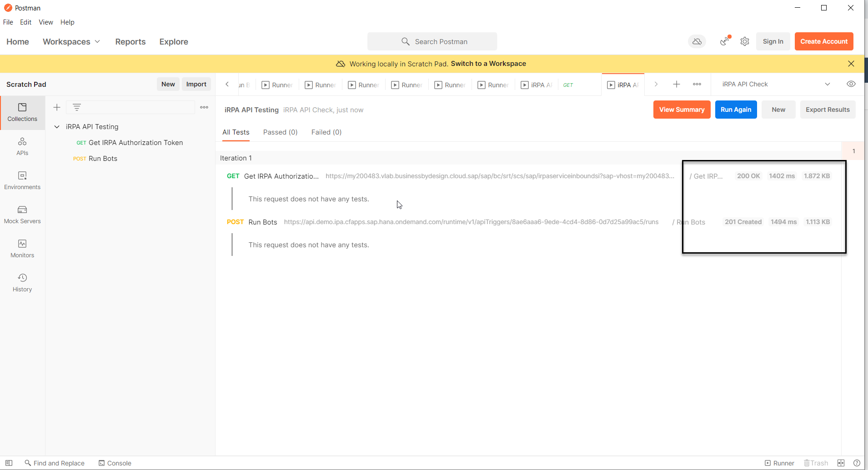Click the Export Results button
868x470 pixels.
[x=828, y=110]
